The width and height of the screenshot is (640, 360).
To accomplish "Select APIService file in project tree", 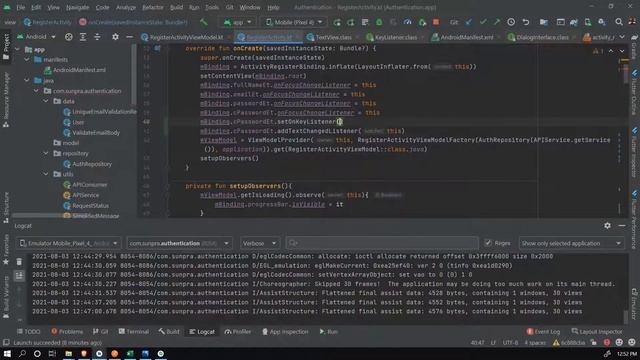I will pos(85,195).
